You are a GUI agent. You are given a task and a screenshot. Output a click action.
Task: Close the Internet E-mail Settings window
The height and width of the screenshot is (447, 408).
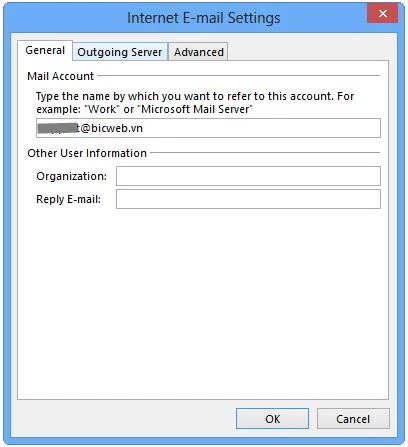[383, 14]
